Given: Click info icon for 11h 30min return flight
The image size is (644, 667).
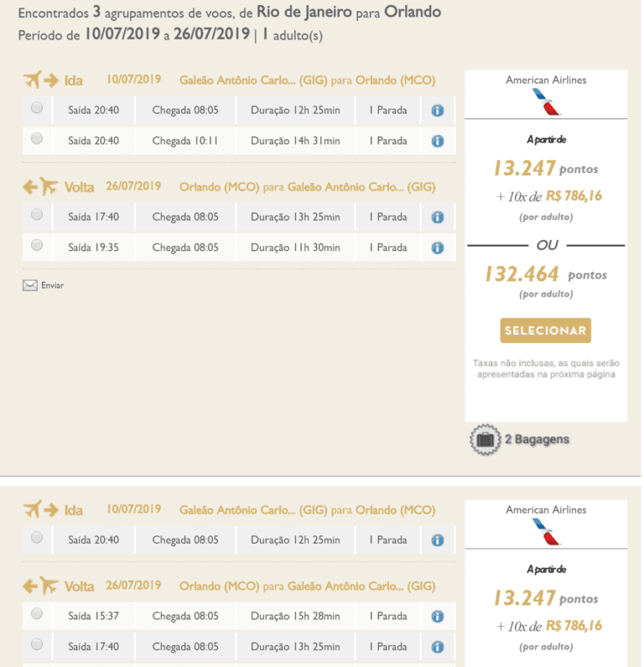Looking at the screenshot, I should 437,248.
